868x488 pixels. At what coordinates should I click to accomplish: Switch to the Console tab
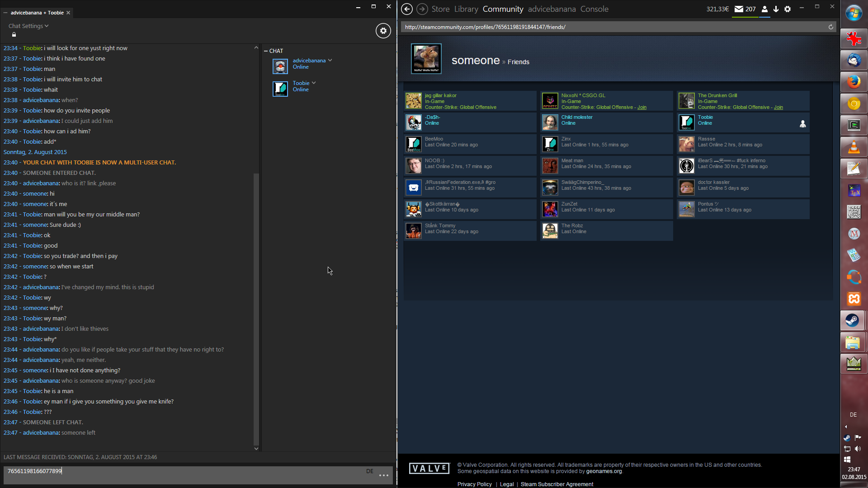coord(594,9)
